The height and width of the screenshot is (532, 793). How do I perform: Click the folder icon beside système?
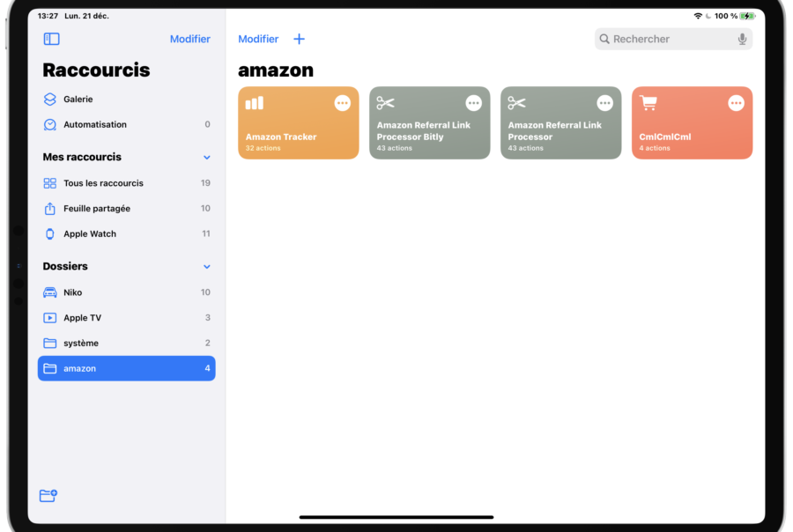[x=49, y=343]
